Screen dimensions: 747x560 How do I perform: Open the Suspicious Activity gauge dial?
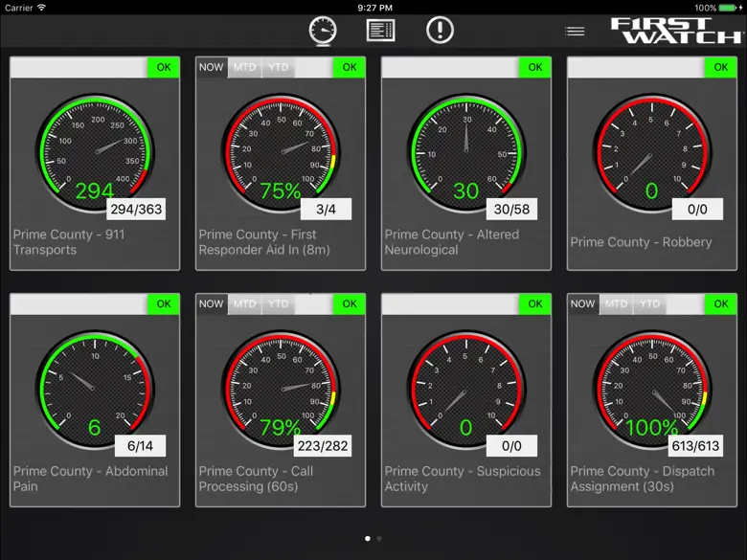click(466, 390)
